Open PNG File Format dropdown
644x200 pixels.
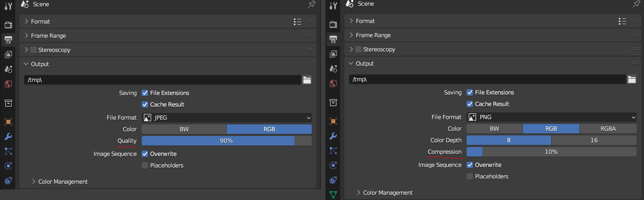coord(552,117)
